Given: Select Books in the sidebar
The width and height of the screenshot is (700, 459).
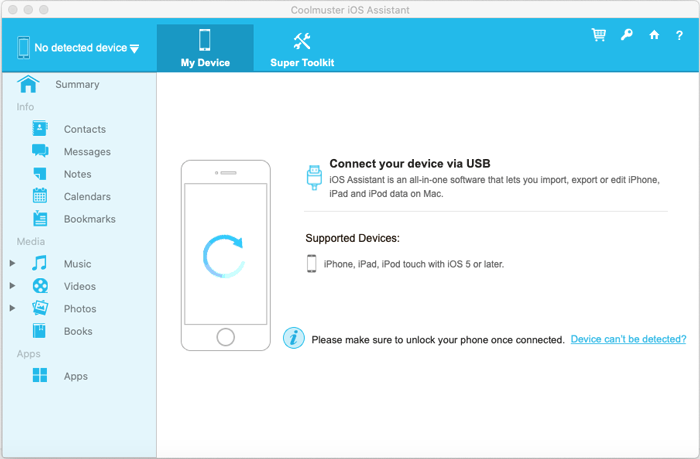Looking at the screenshot, I should click(x=78, y=331).
